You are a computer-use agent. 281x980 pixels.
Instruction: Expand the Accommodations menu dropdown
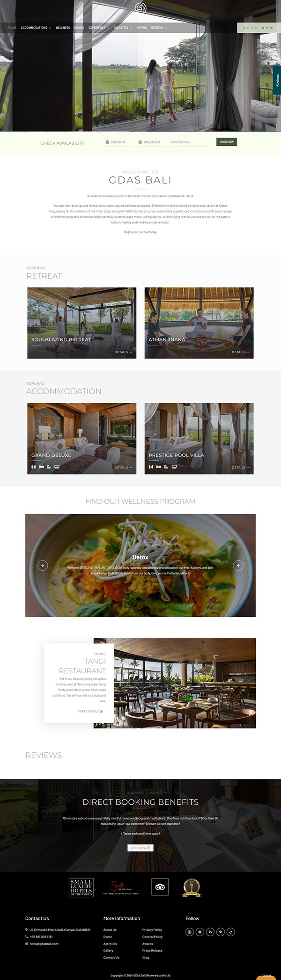tap(36, 28)
